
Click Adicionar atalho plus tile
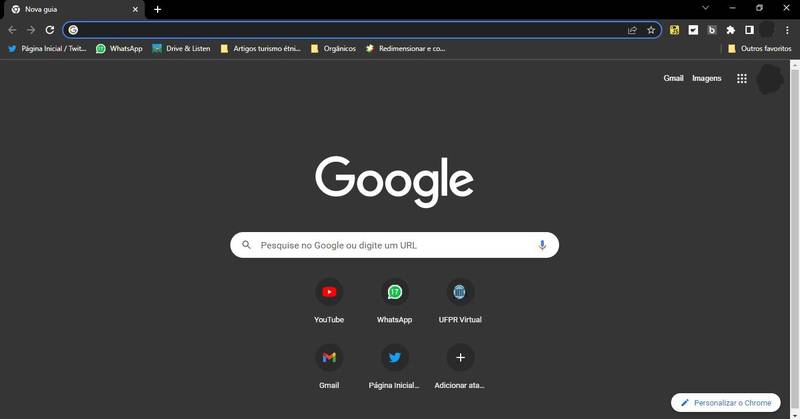[x=460, y=366]
